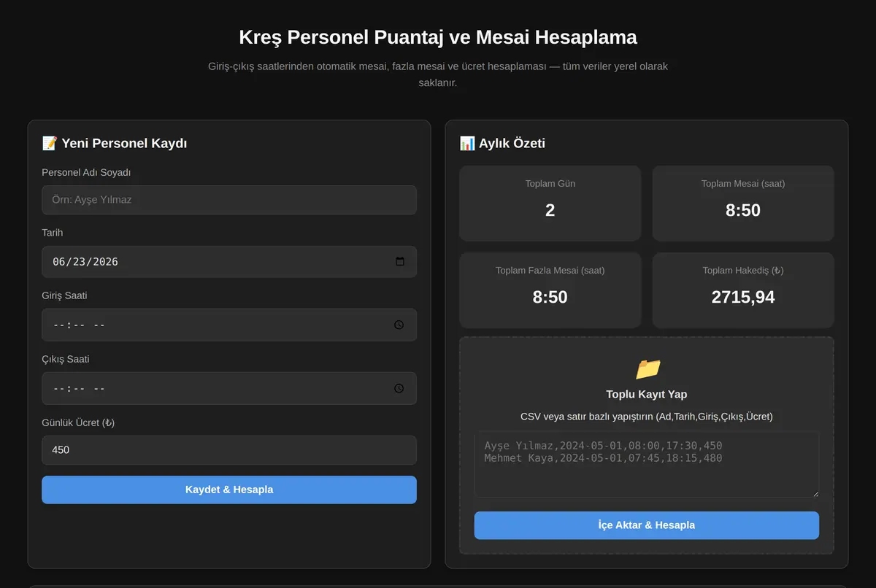Image resolution: width=876 pixels, height=588 pixels.
Task: Click the Tarih date value 06/23/2026
Action: pyautogui.click(x=85, y=261)
